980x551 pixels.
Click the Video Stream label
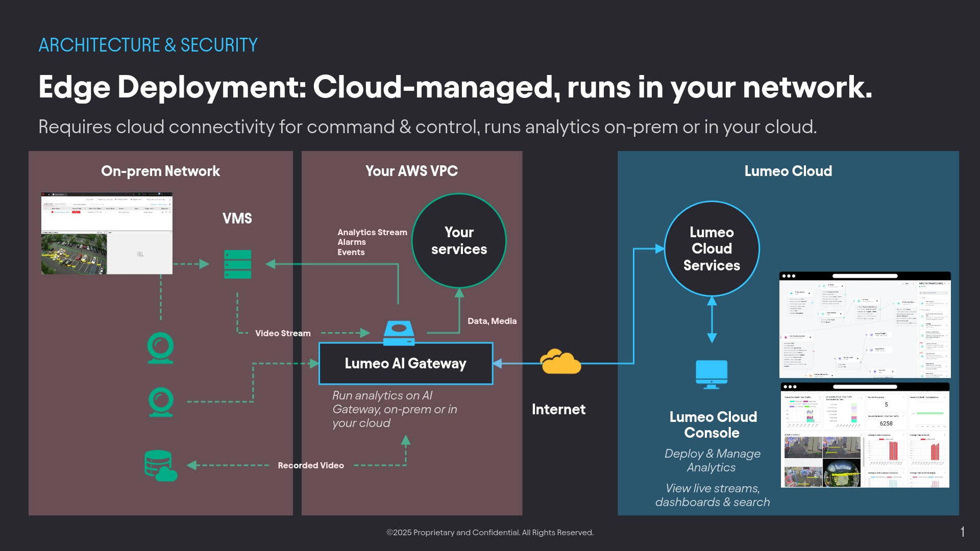(x=283, y=333)
